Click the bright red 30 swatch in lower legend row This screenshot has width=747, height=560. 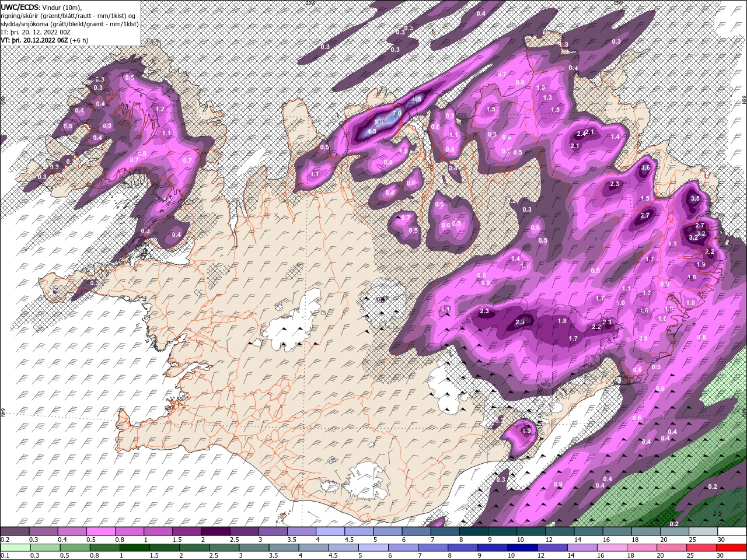[732, 548]
